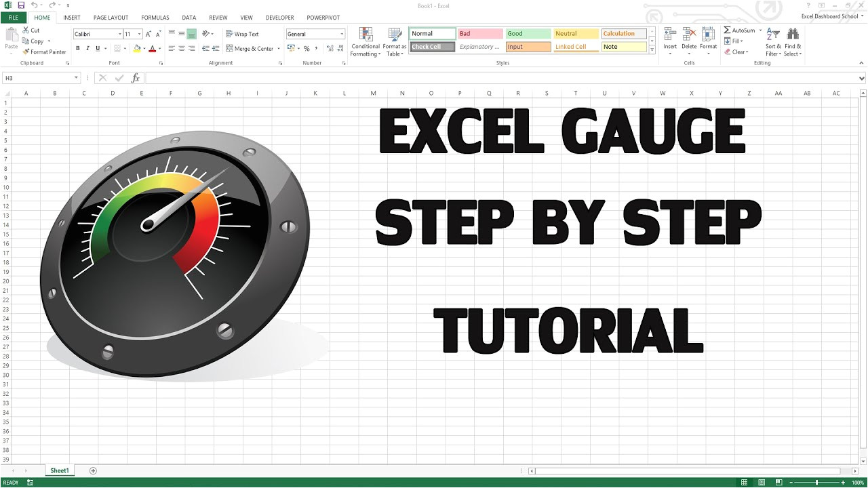Click the Percent Style icon
This screenshot has width=868, height=488.
(x=307, y=49)
